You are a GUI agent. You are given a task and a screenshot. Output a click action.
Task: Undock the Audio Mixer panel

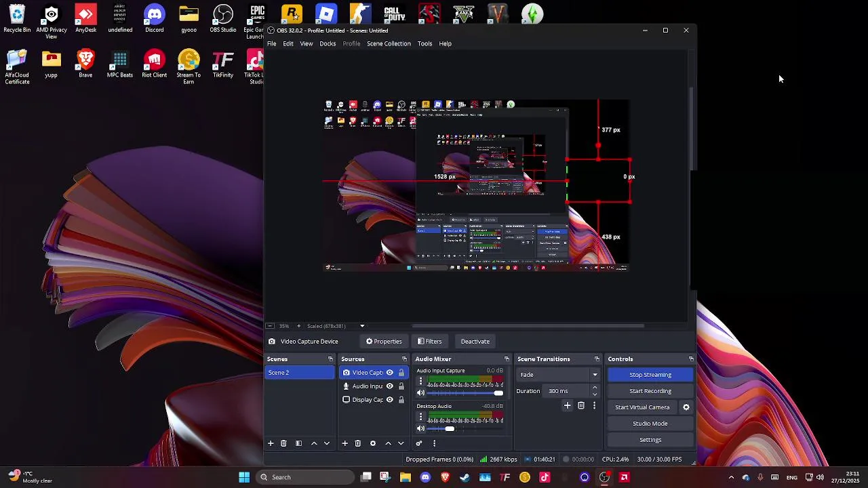[506, 359]
